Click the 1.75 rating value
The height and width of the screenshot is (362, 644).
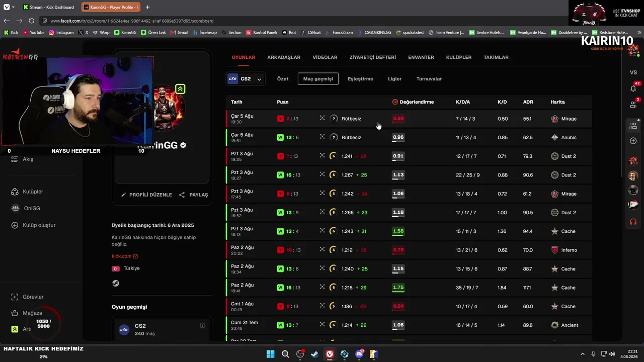(398, 288)
